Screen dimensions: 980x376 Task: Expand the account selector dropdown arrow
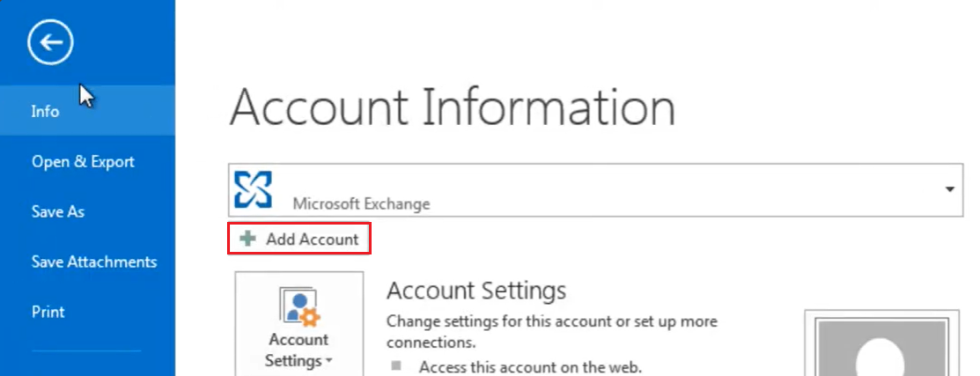click(949, 189)
